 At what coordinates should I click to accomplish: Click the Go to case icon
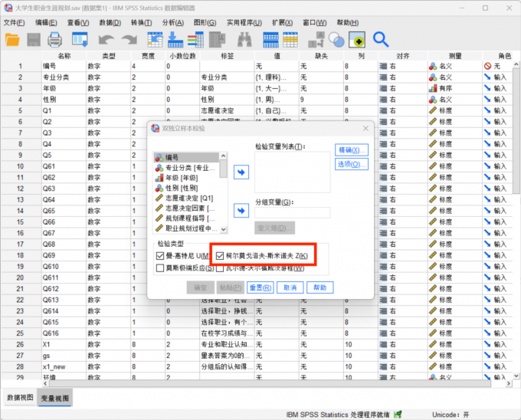(x=155, y=40)
